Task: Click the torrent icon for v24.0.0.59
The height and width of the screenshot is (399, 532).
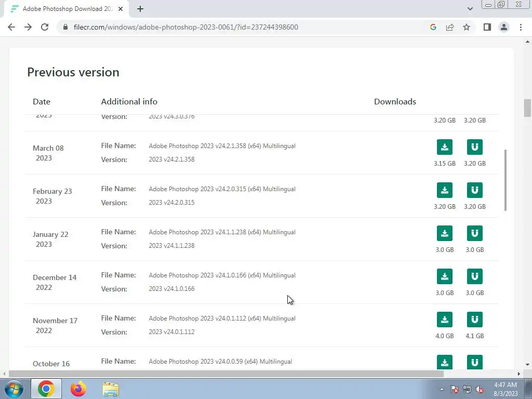Action: pyautogui.click(x=475, y=362)
